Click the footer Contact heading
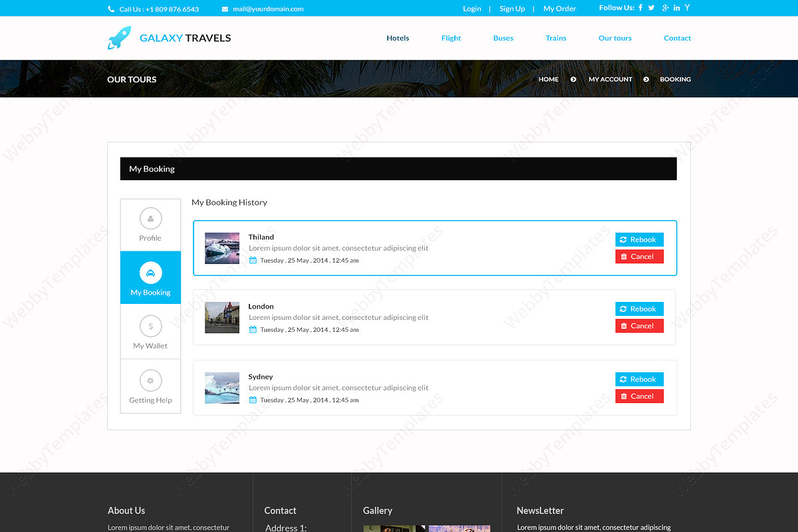Viewport: 798px width, 532px height. [x=280, y=511]
